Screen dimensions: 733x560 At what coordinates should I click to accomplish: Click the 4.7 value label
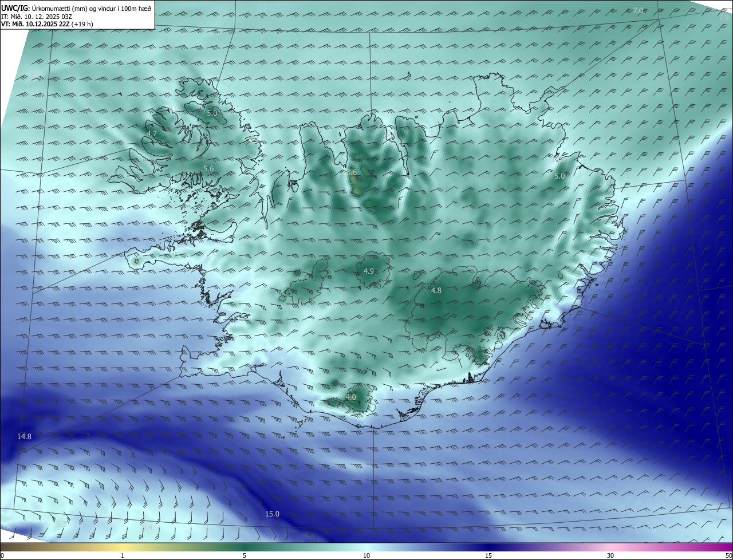(152, 133)
